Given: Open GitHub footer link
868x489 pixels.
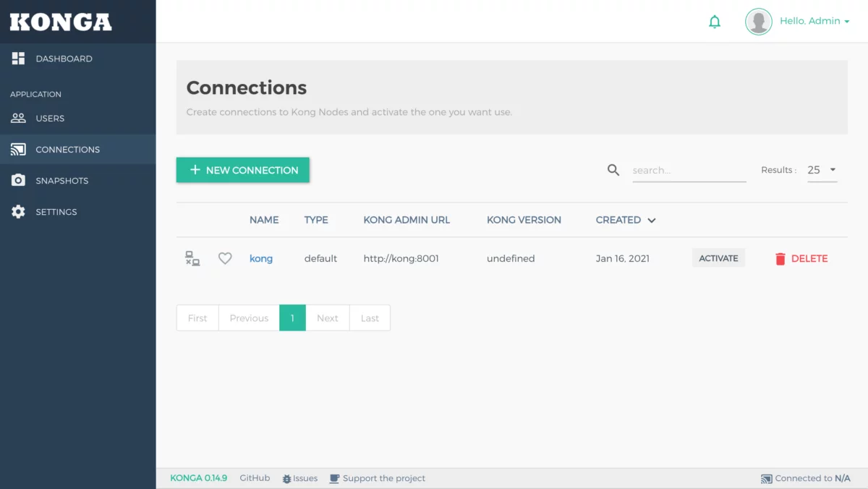Looking at the screenshot, I should (255, 478).
